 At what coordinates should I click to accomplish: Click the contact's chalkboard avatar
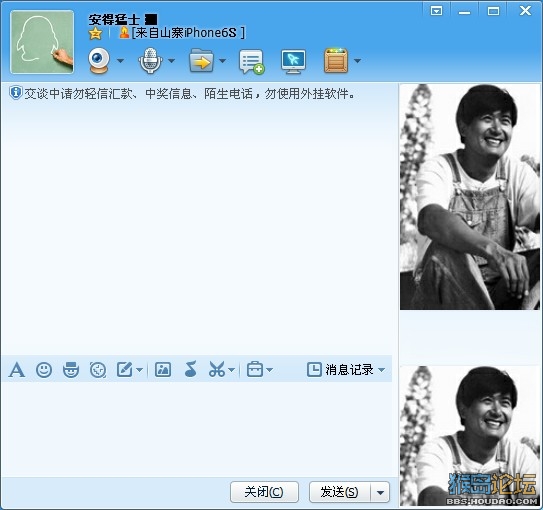coord(42,42)
